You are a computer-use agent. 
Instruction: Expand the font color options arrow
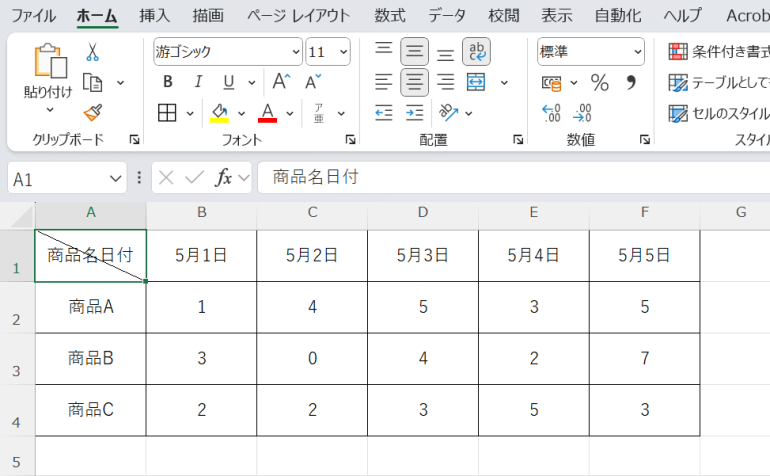290,113
